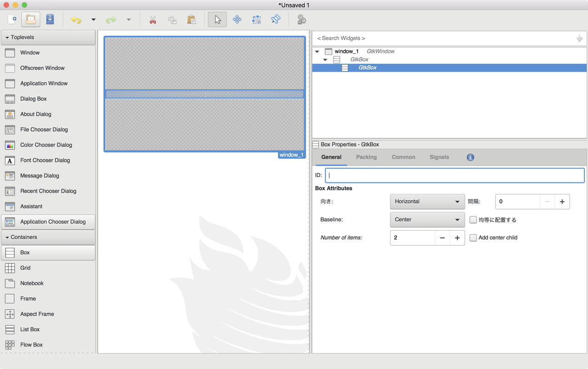
Task: Type in the widget ID field
Action: pyautogui.click(x=455, y=175)
